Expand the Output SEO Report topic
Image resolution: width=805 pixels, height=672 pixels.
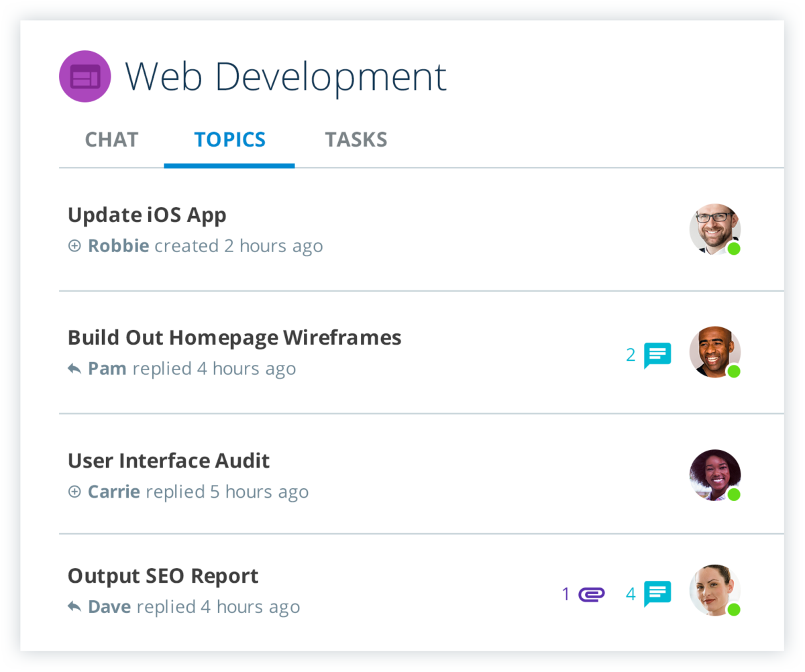click(x=162, y=575)
